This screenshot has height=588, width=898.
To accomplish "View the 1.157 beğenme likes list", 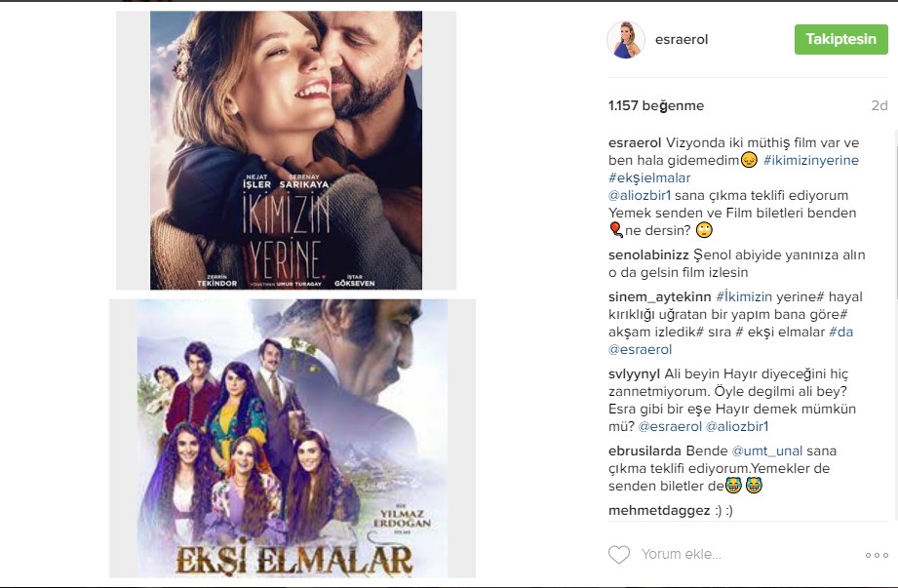I will pyautogui.click(x=656, y=105).
